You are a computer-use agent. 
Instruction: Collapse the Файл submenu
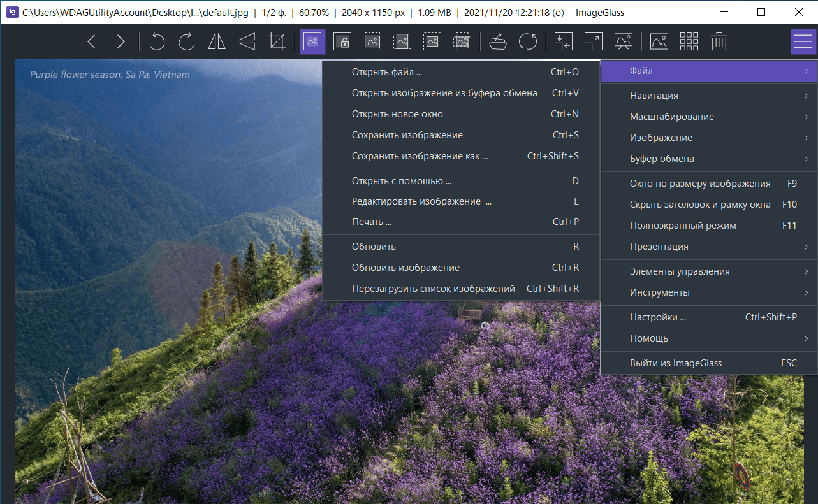pos(709,71)
